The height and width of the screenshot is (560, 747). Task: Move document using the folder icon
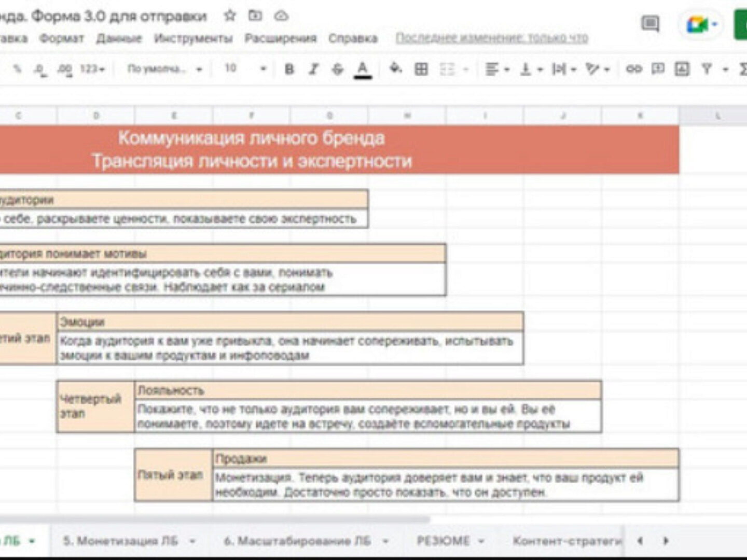[255, 16]
